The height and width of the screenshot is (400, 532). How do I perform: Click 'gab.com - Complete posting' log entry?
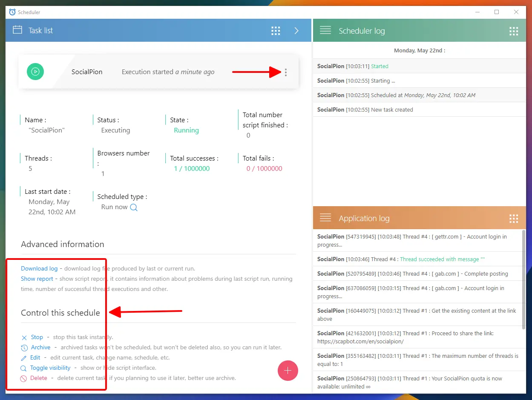[x=417, y=273]
